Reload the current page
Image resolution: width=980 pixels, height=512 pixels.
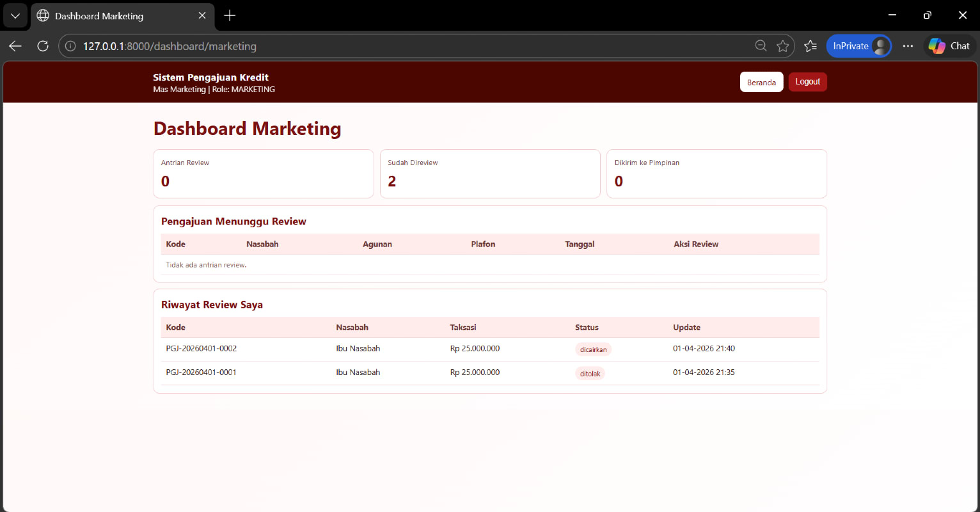point(43,46)
